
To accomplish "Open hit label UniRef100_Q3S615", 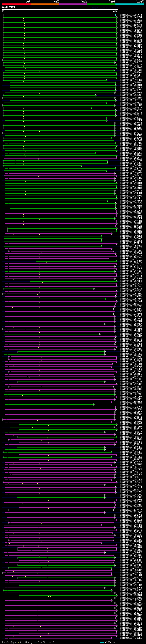I will coord(131,20).
